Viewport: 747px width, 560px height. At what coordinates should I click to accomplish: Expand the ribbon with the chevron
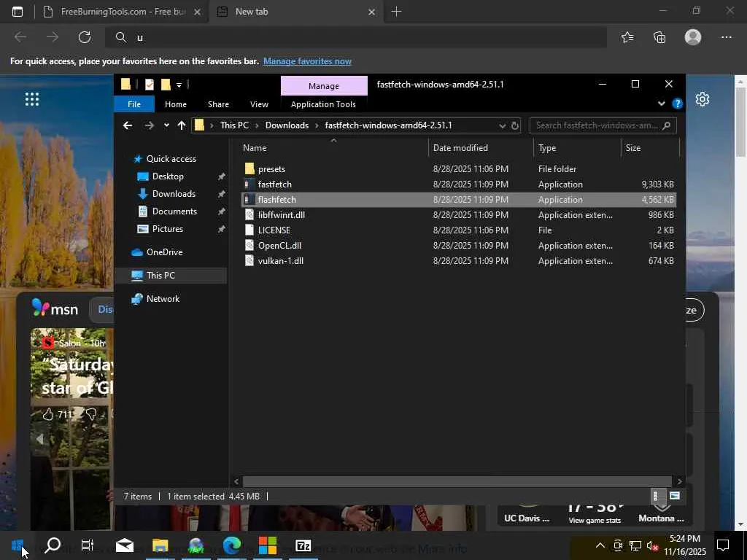[x=662, y=104]
